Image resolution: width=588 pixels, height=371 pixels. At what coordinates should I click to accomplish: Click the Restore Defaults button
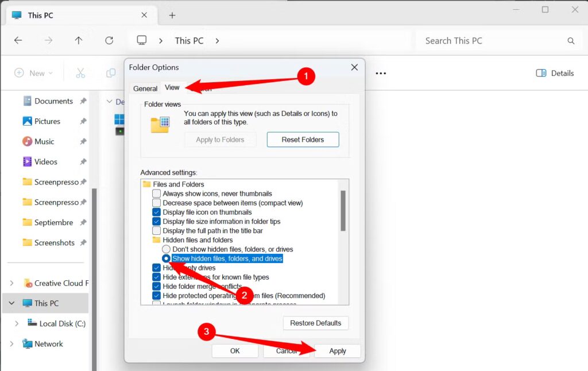pos(316,323)
